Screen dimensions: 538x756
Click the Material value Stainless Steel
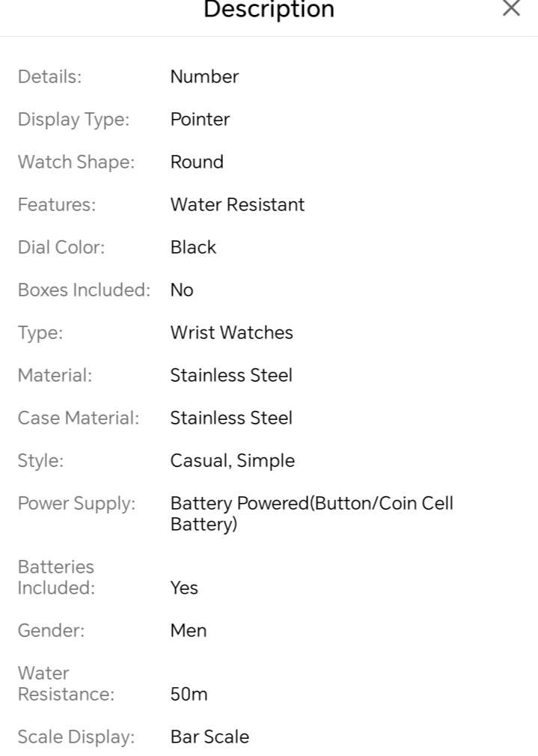(x=231, y=375)
